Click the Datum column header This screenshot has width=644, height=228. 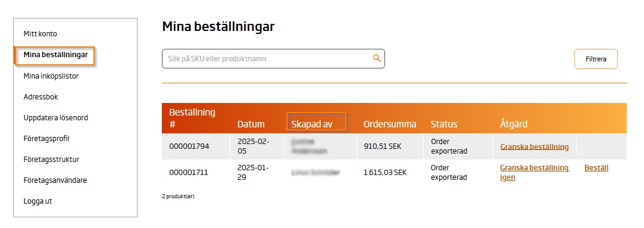tap(251, 124)
